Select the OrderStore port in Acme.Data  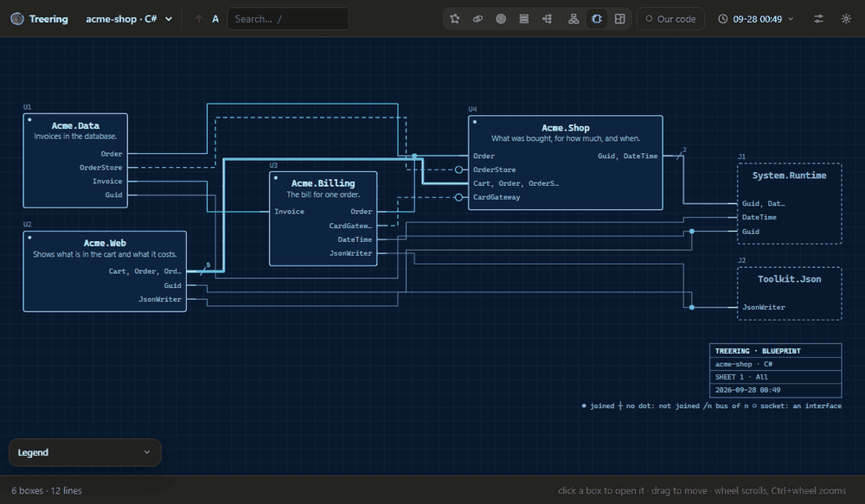[x=101, y=168]
